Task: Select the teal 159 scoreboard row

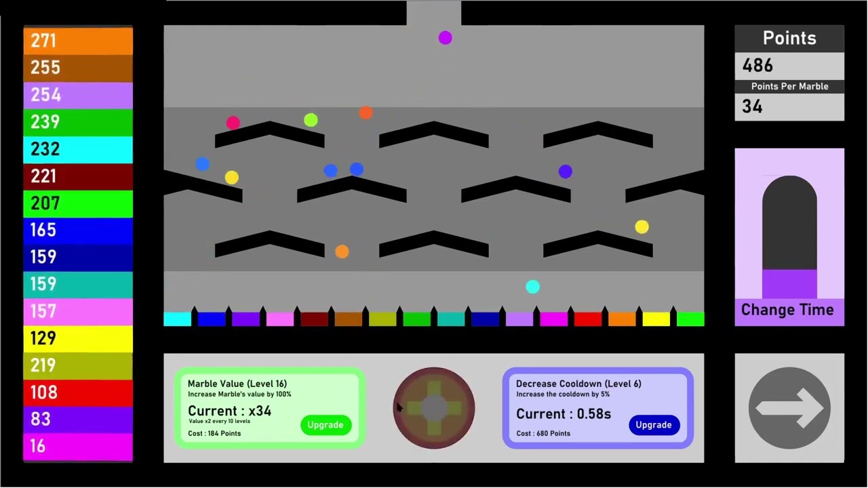Action: (78, 284)
